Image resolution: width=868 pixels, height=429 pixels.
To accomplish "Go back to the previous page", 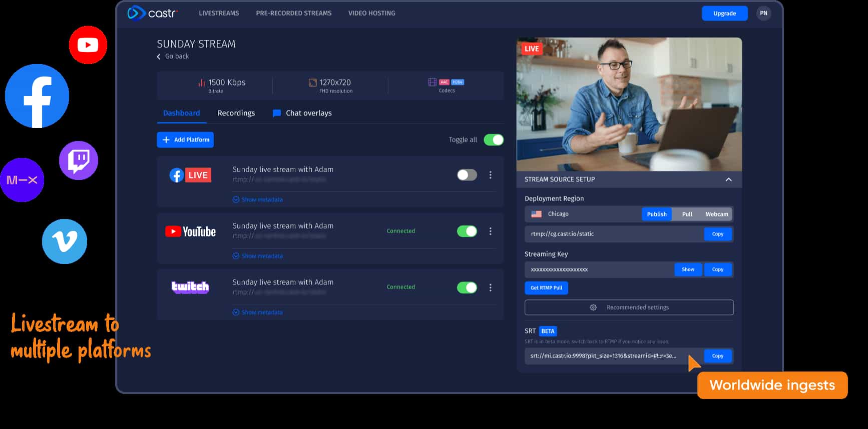I will pos(173,56).
